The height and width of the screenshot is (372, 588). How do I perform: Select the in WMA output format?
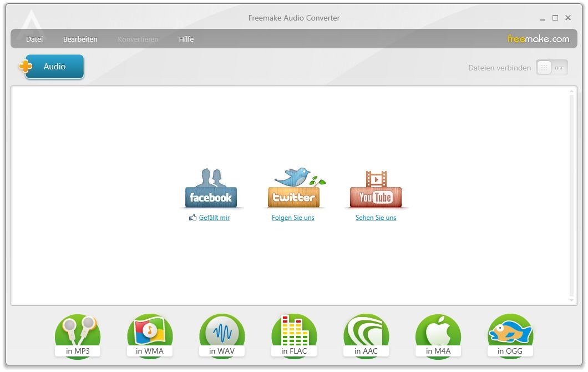tap(150, 336)
